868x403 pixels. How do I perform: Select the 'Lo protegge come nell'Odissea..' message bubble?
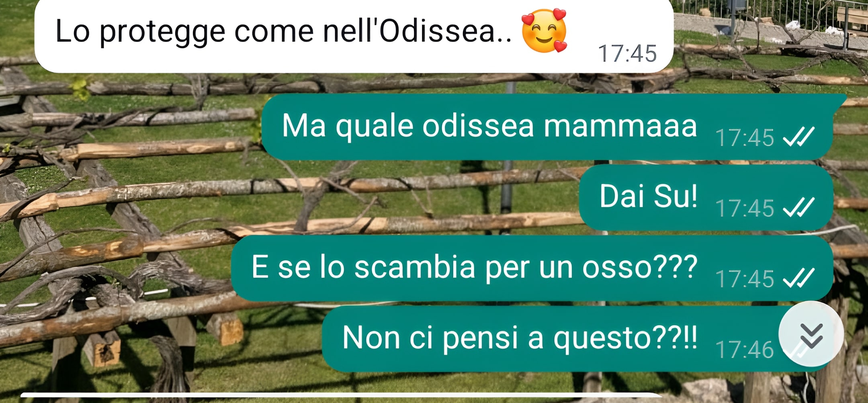click(x=354, y=35)
